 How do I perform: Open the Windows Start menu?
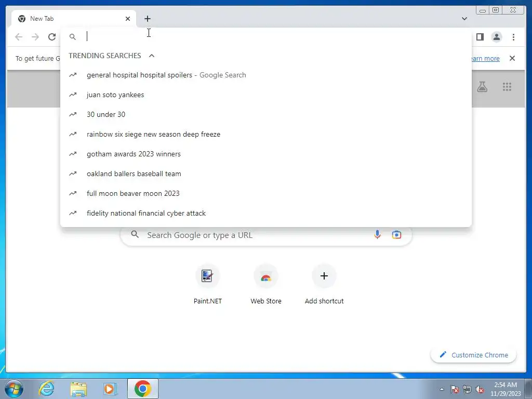click(14, 389)
